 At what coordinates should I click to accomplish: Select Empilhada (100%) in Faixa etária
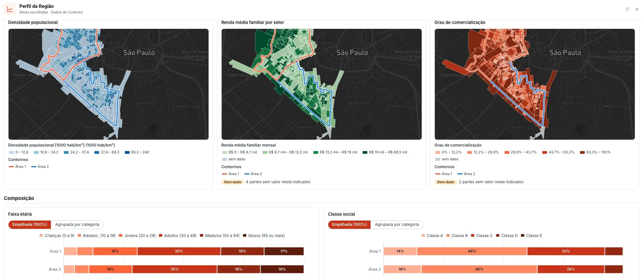[x=30, y=225]
